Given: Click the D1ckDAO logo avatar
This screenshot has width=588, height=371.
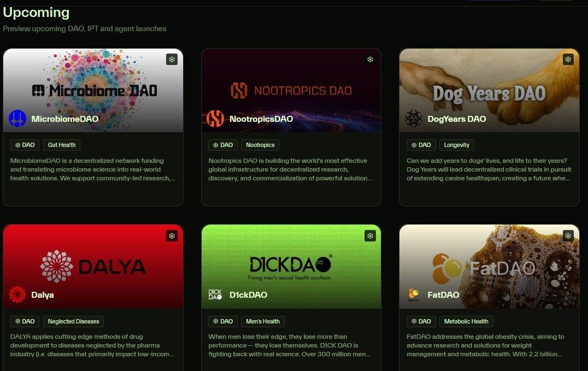Looking at the screenshot, I should (215, 295).
